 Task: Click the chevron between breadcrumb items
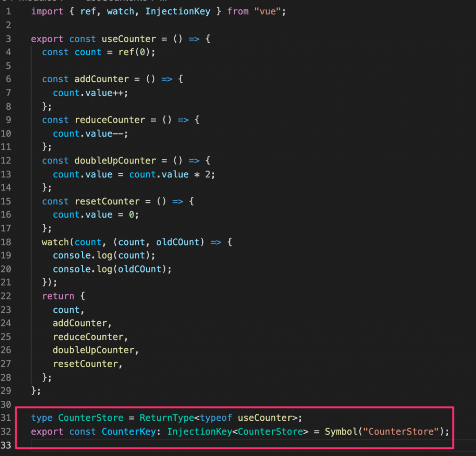click(x=62, y=1)
